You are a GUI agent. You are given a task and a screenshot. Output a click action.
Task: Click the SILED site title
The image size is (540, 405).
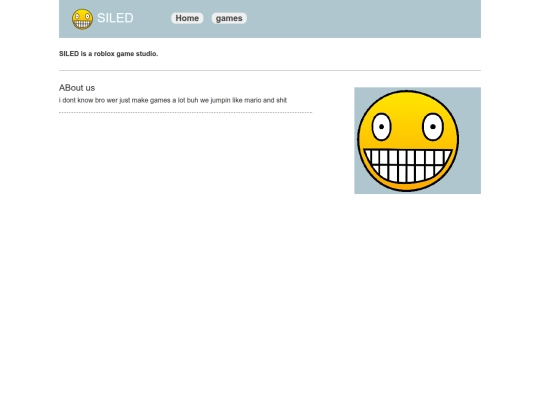[x=115, y=18]
